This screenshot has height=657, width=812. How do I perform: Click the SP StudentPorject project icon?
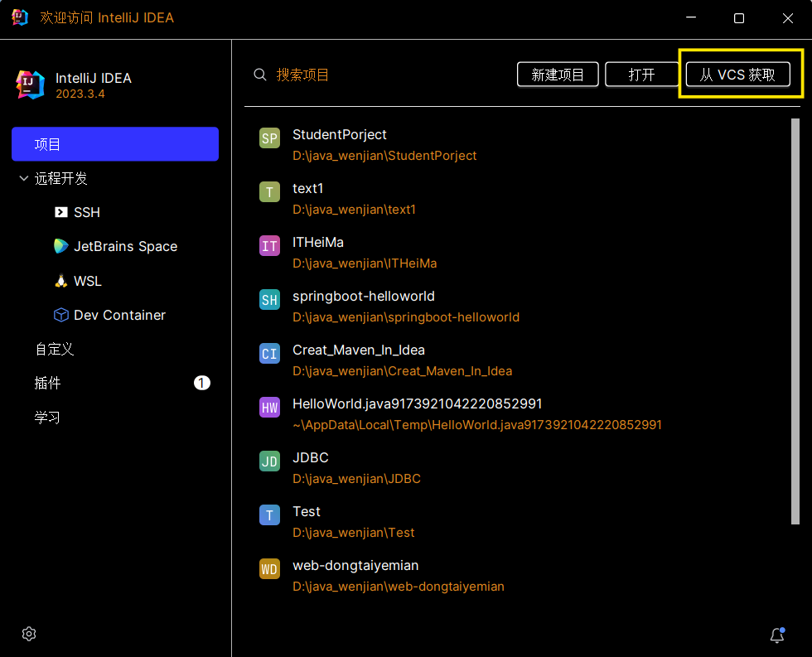point(269,138)
